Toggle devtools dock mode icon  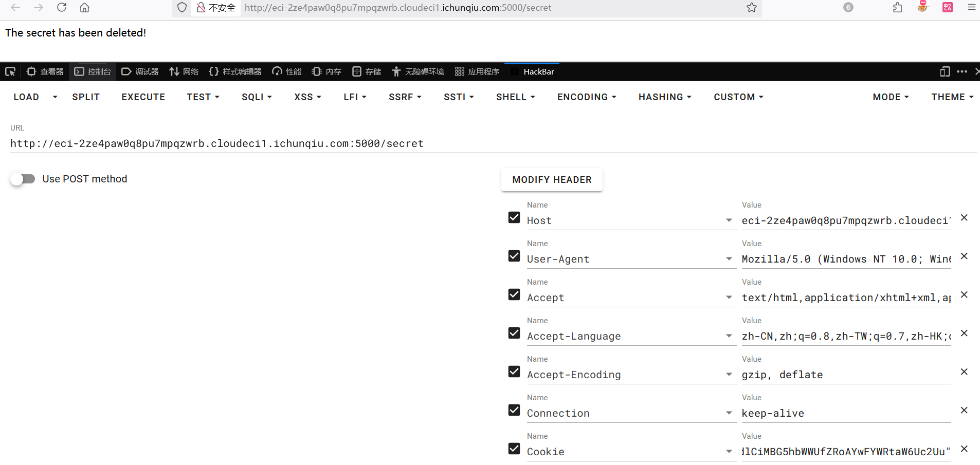coord(945,71)
